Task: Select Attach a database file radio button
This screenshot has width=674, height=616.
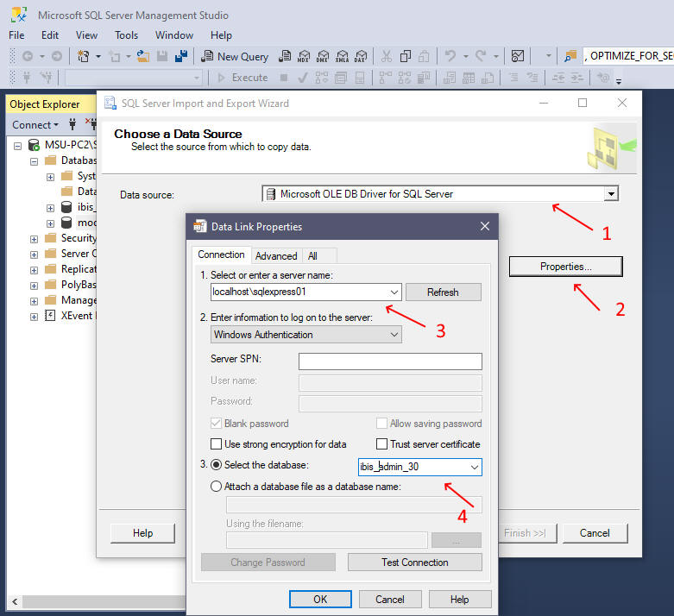Action: click(216, 487)
